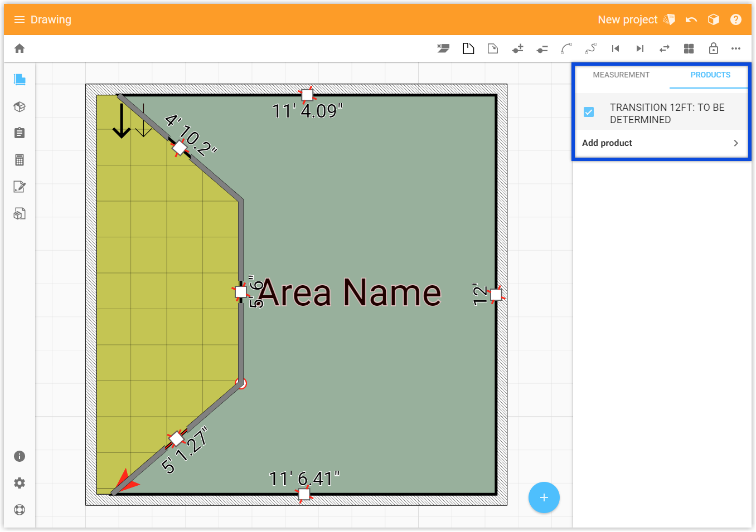The width and height of the screenshot is (756, 532).
Task: Toggle the lock icon in the toolbar
Action: [x=714, y=48]
